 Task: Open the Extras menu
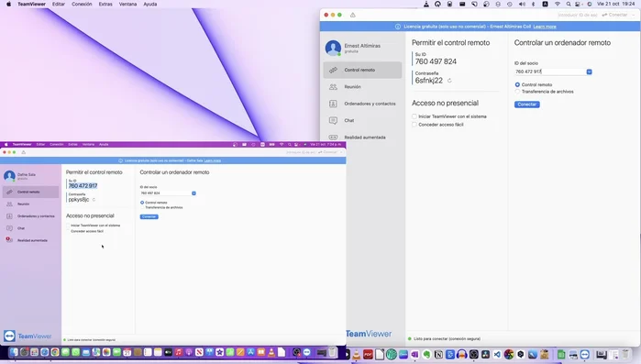[x=105, y=4]
